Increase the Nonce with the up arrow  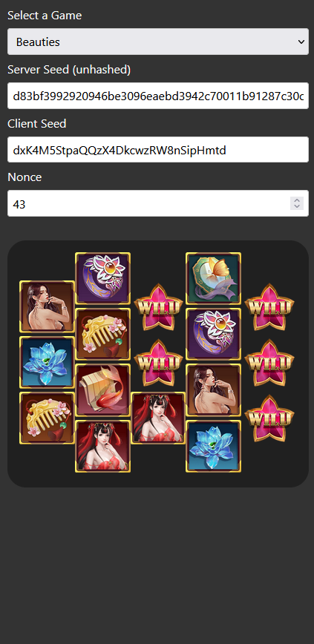pyautogui.click(x=297, y=200)
